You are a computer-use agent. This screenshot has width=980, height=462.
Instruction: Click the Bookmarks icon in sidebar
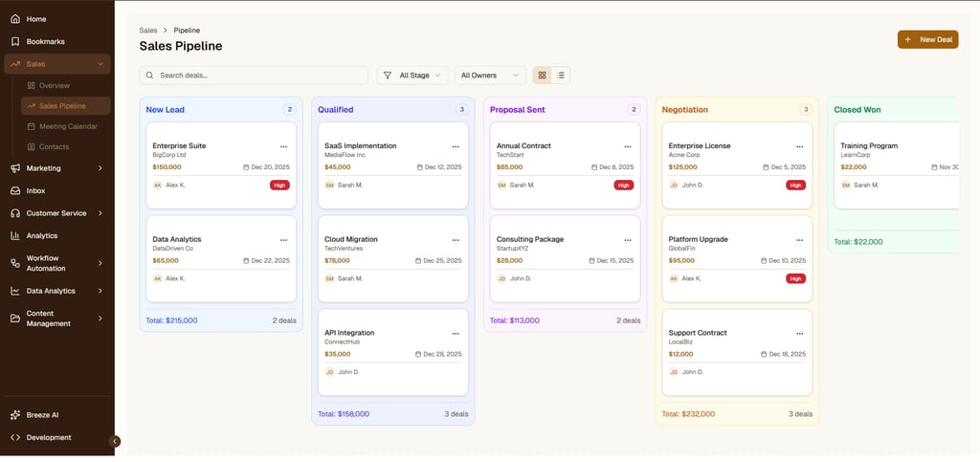coord(15,42)
